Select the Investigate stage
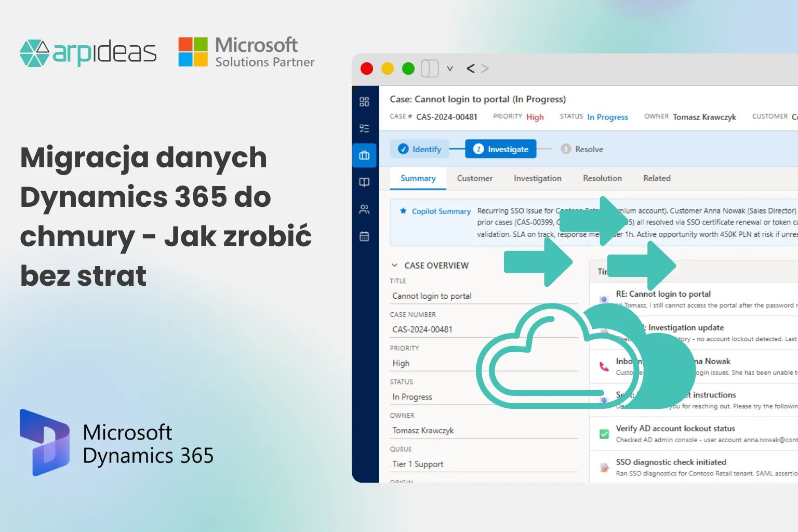 tap(501, 149)
